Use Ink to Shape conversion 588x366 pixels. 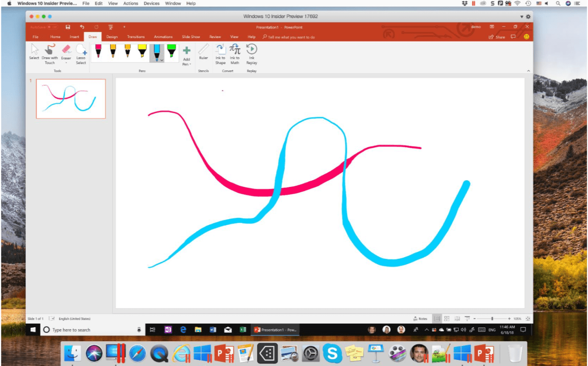220,53
